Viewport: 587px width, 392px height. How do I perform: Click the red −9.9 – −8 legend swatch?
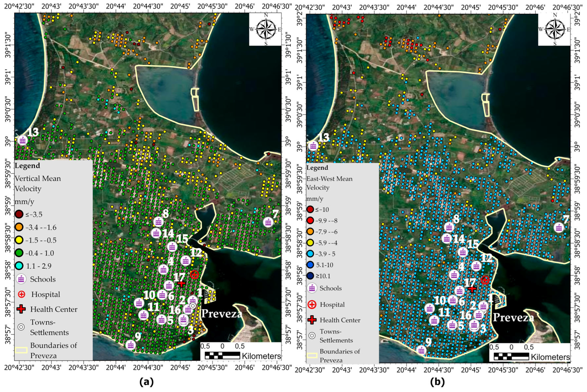point(310,220)
